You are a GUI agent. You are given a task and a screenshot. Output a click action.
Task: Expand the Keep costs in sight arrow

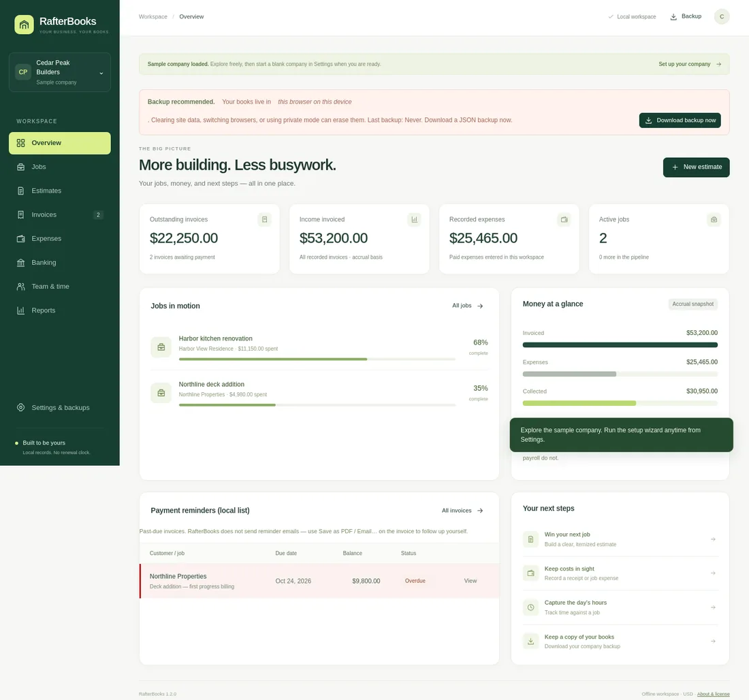tap(713, 573)
